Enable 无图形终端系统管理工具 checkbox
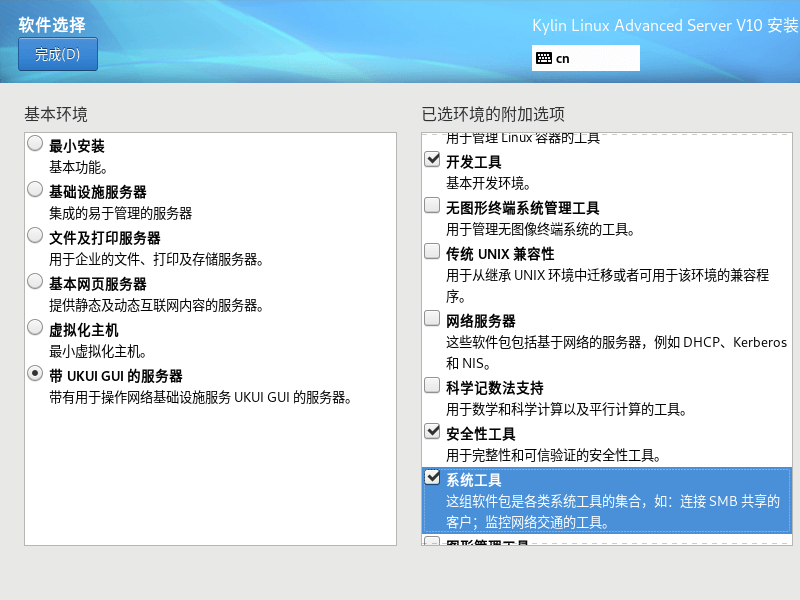This screenshot has height=600, width=800. click(x=432, y=205)
